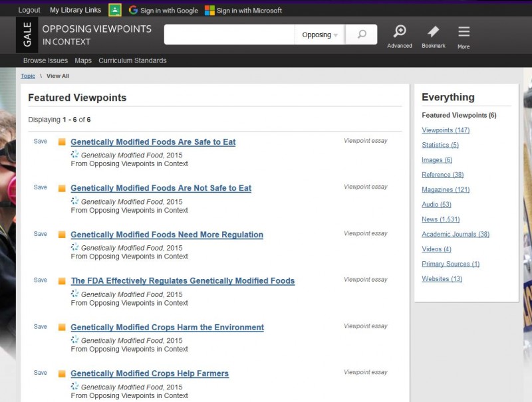This screenshot has height=402, width=532.
Task: Click the source icon under 'Need More Regulation'
Action: tap(74, 247)
